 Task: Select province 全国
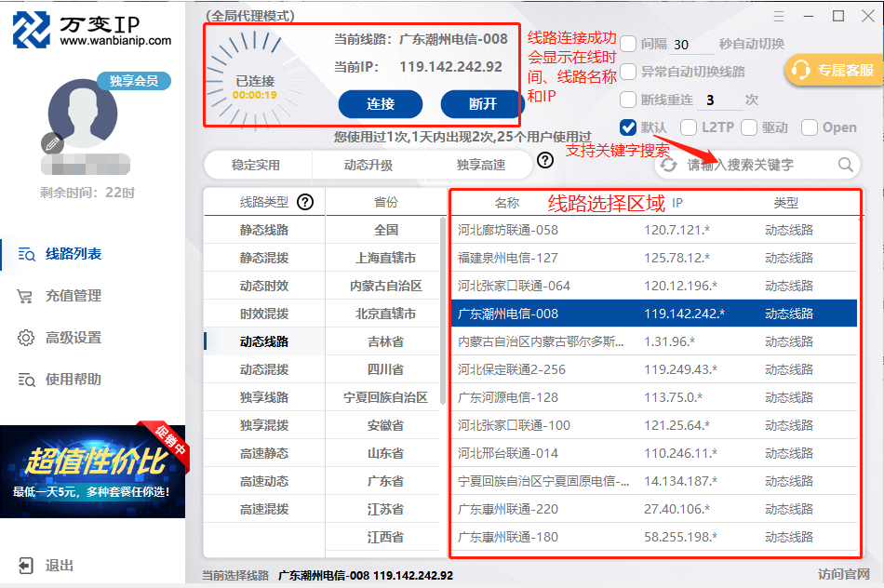coord(385,230)
